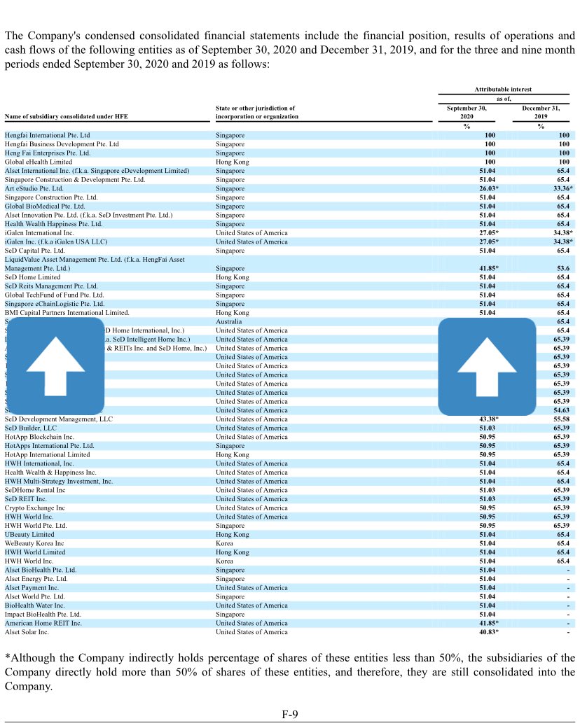Select 'American Home REIT Inc.' name
The height and width of the screenshot is (728, 580).
pyautogui.click(x=43, y=623)
